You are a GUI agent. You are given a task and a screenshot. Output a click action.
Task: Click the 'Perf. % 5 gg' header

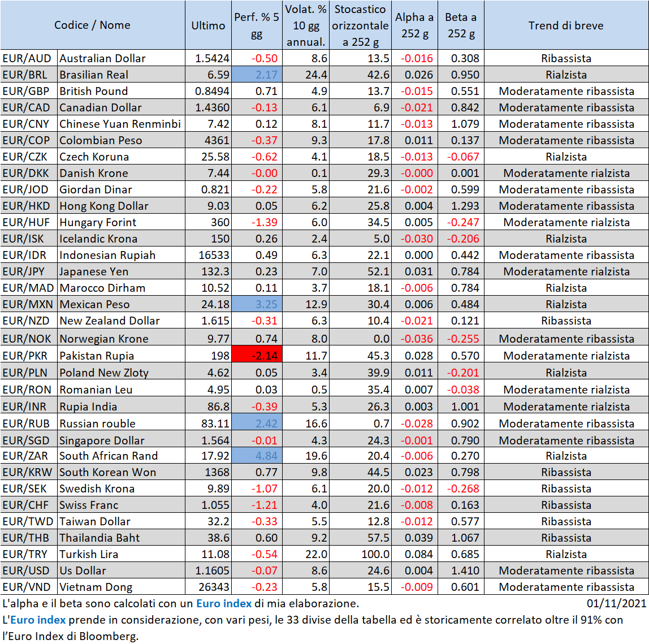tap(257, 25)
